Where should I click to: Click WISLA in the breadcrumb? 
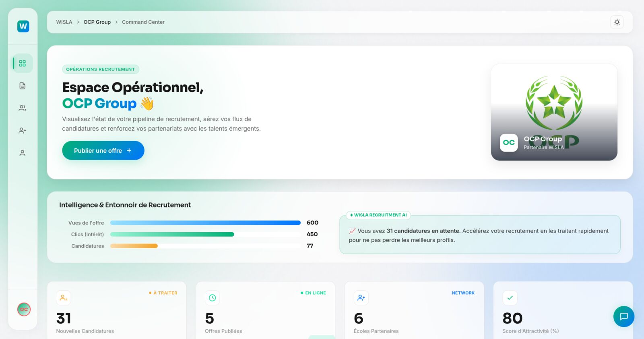(x=64, y=22)
